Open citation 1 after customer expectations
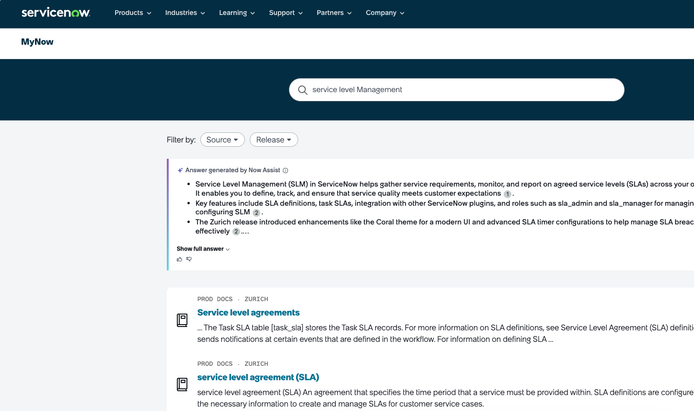The width and height of the screenshot is (694, 411). coord(507,194)
